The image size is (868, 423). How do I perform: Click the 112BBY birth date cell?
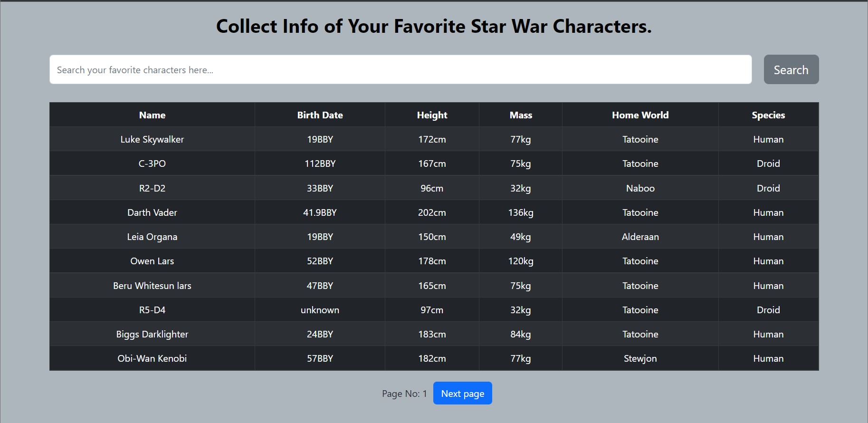click(x=320, y=163)
